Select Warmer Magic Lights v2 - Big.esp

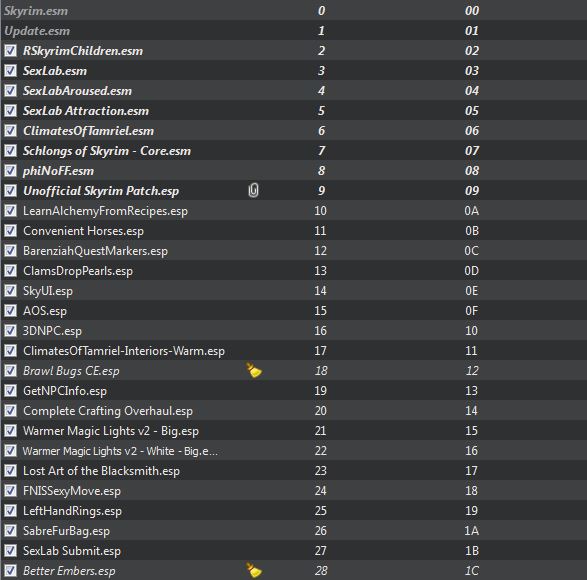[111, 431]
